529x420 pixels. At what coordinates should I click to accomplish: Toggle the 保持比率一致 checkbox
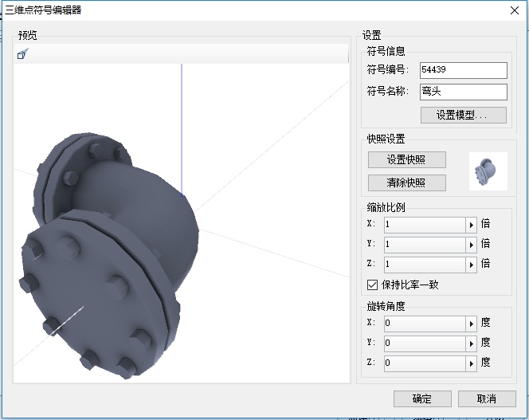(372, 285)
